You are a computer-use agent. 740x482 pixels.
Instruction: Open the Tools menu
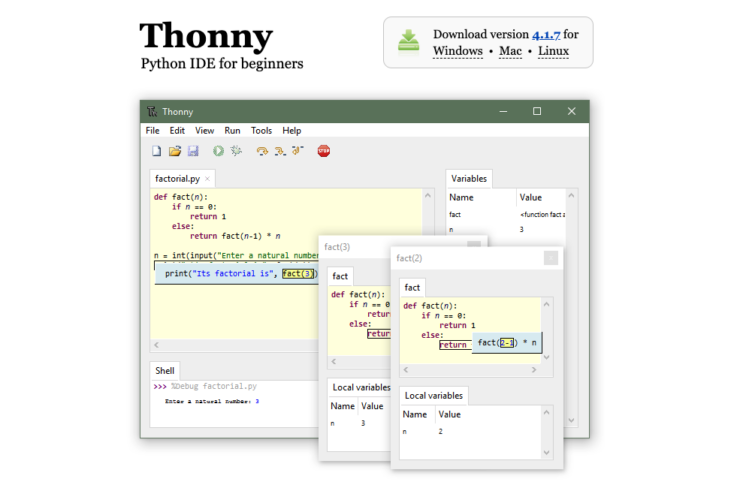tap(261, 130)
